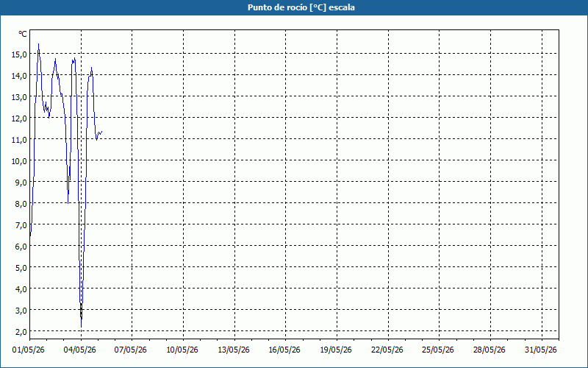Click the 22/05/26 date label
The image size is (588, 368).
387,350
